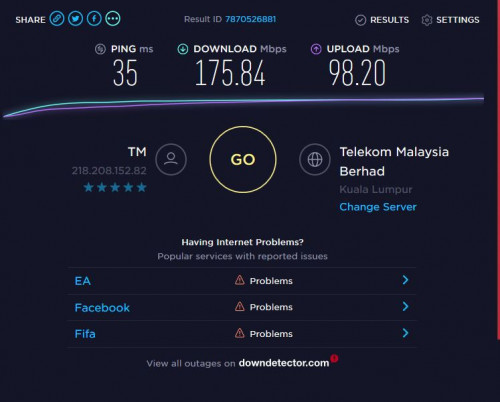Share the result on Facebook
500x402 pixels.
(x=94, y=19)
